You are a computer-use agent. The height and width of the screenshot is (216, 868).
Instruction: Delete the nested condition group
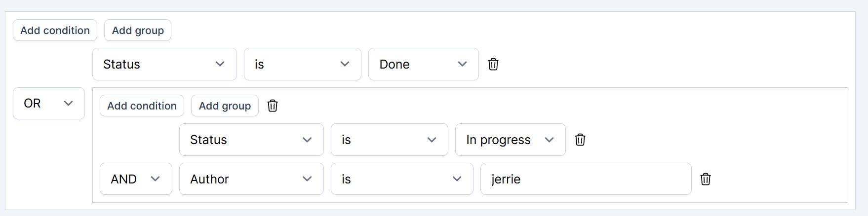click(x=273, y=106)
